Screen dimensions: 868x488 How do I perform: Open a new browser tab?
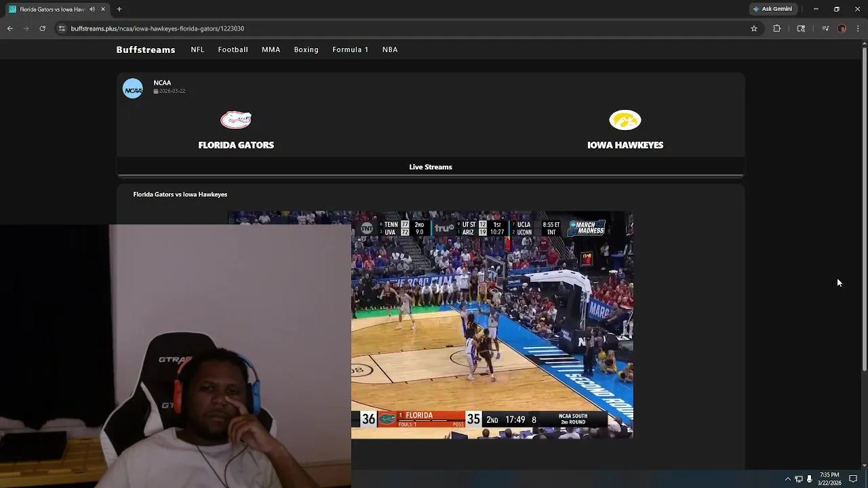tap(119, 9)
